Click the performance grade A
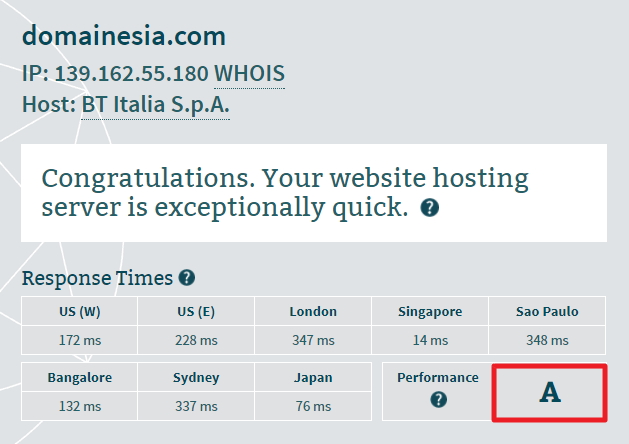The height and width of the screenshot is (444, 629). [x=550, y=393]
